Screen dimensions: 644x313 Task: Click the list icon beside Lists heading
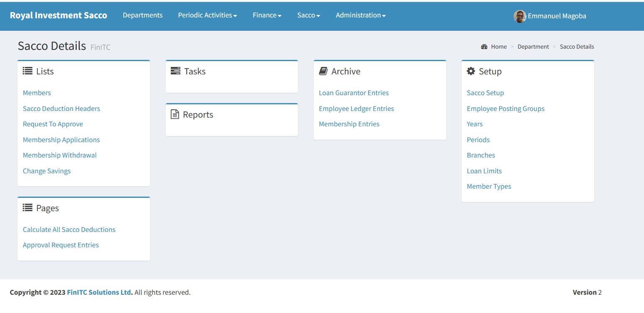[27, 71]
